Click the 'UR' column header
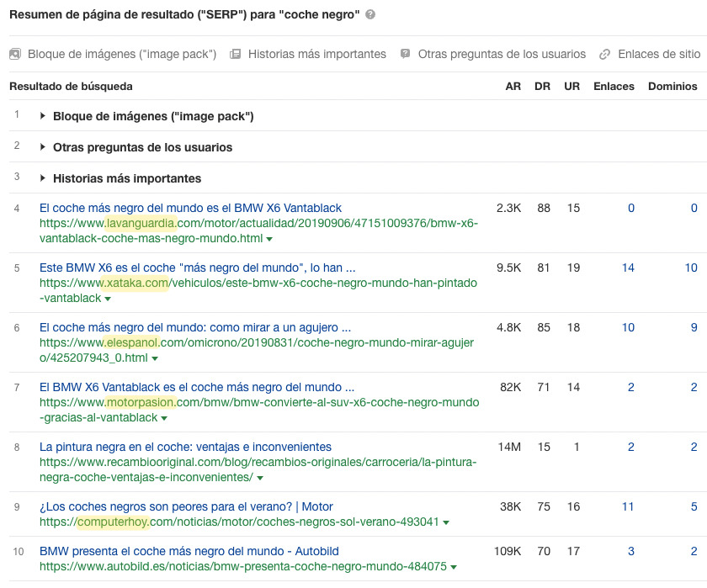Image resolution: width=707 pixels, height=588 pixels. (572, 86)
